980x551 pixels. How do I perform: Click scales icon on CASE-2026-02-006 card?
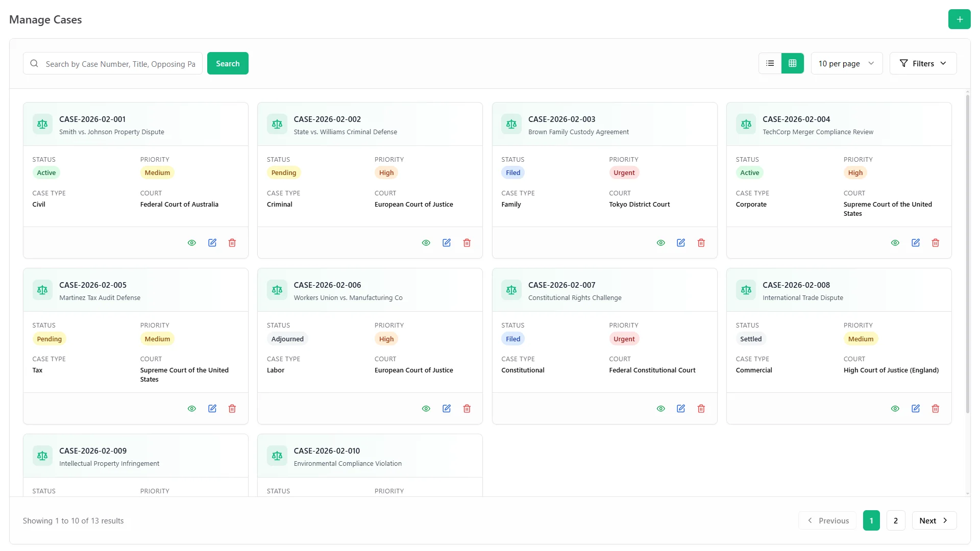coord(277,290)
